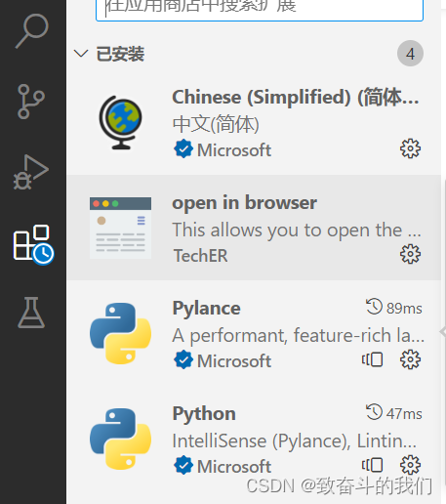Open the Testing flask view
446x504 pixels.
31,313
